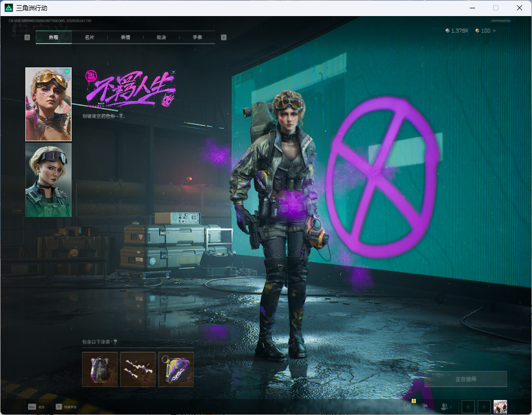Open the flag icon in bottom bar
Viewport: 532px width, 415px height.
tap(425, 406)
